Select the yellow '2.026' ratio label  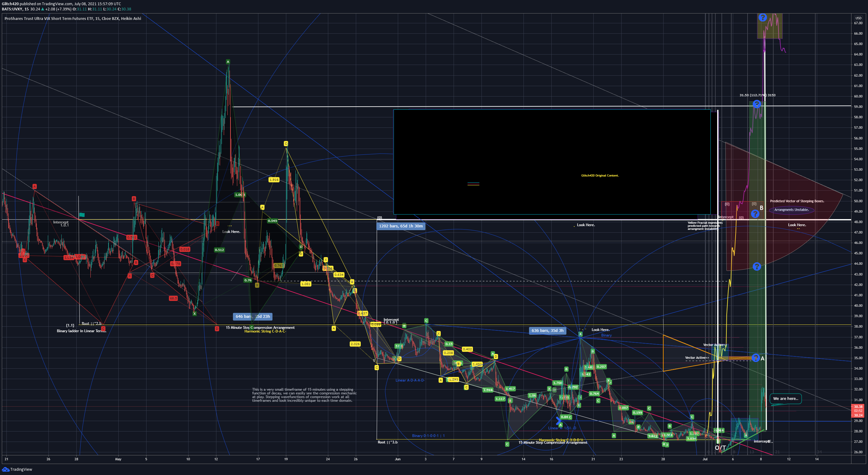[355, 344]
